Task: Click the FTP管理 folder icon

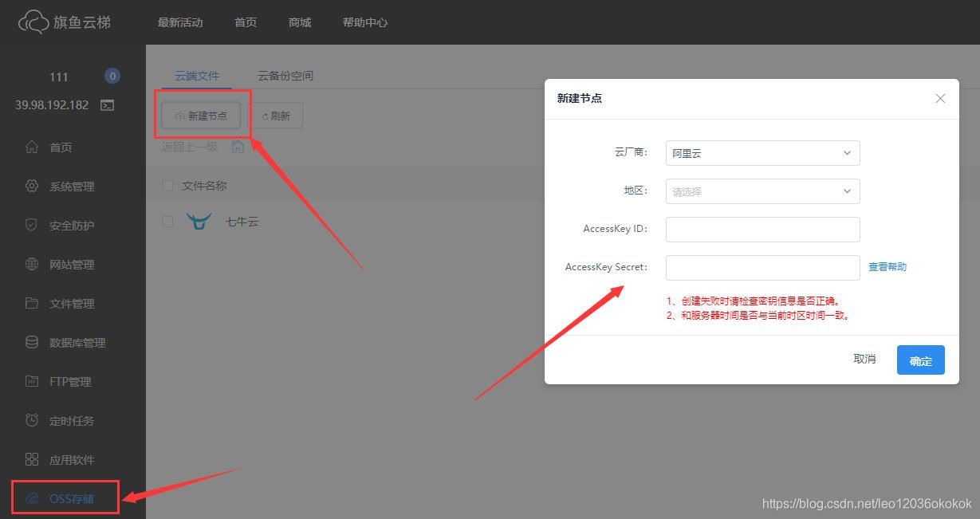Action: [32, 381]
